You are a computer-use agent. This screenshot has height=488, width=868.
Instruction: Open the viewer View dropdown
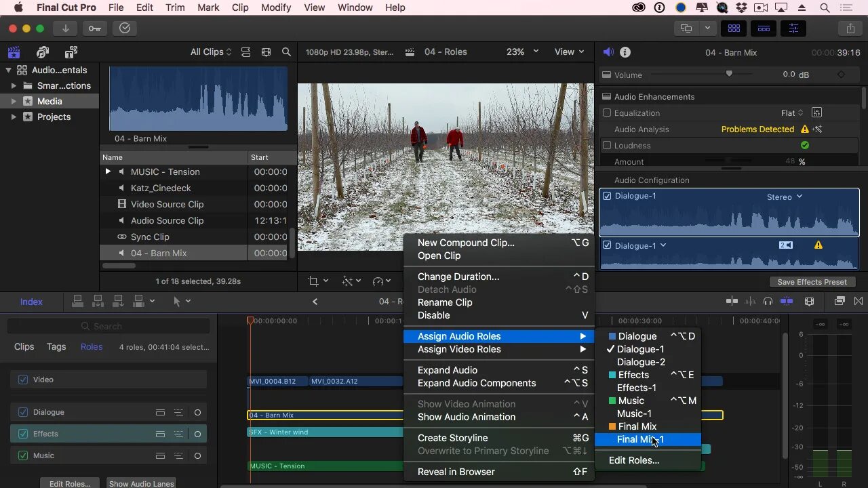pos(570,52)
